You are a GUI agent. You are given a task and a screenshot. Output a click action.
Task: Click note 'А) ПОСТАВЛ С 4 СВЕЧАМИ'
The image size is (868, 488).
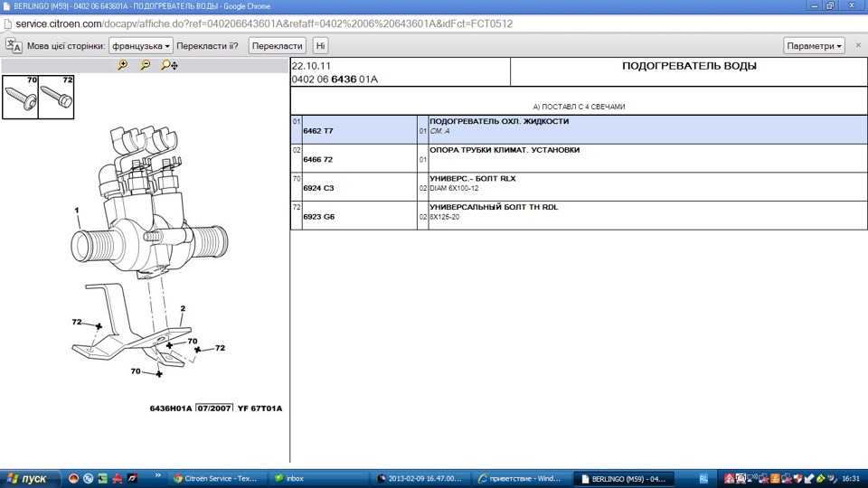(579, 107)
